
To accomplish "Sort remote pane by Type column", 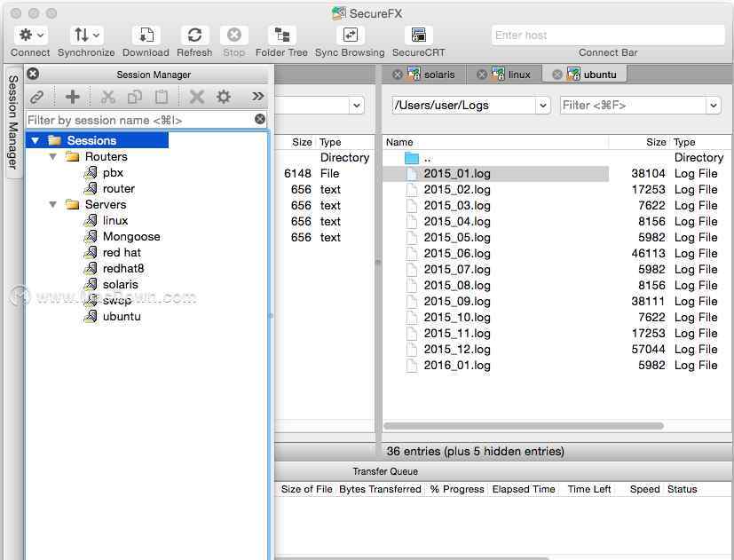I will (701, 142).
